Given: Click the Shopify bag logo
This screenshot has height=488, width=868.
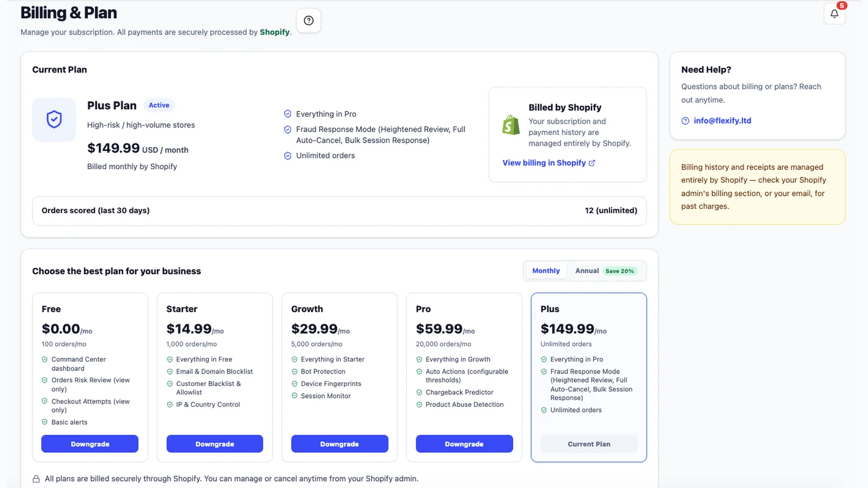Looking at the screenshot, I should (511, 125).
